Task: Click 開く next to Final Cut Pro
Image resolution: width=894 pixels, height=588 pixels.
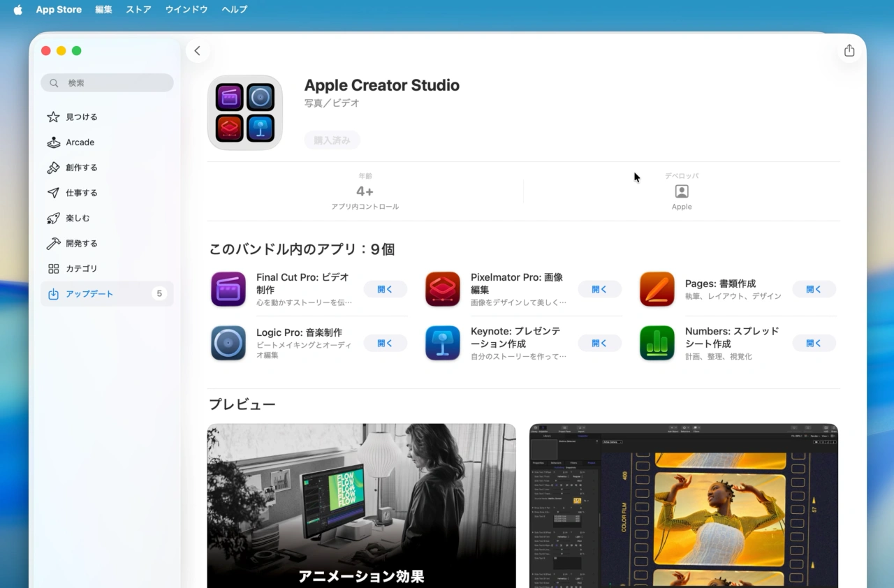Action: coord(385,289)
